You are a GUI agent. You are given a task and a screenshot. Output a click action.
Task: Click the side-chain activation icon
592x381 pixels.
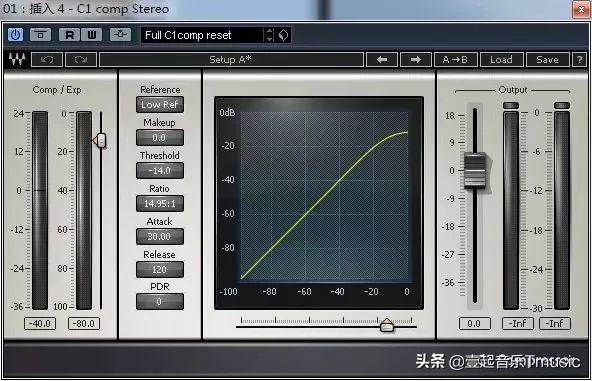tap(120, 35)
